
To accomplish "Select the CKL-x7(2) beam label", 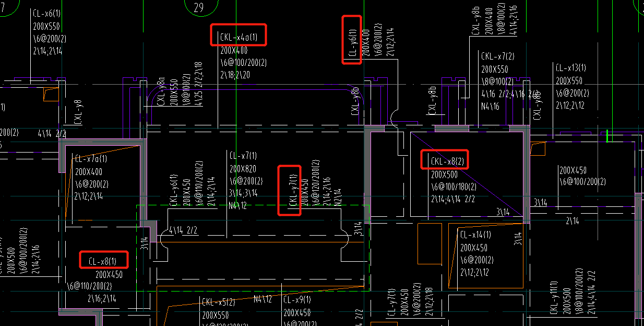I will pos(498,56).
